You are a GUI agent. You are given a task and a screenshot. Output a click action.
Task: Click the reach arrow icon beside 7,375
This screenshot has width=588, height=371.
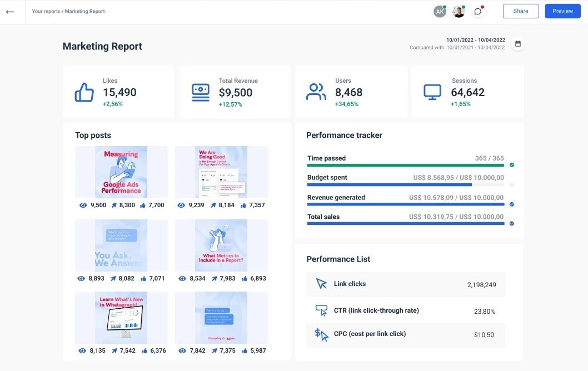[215, 351]
